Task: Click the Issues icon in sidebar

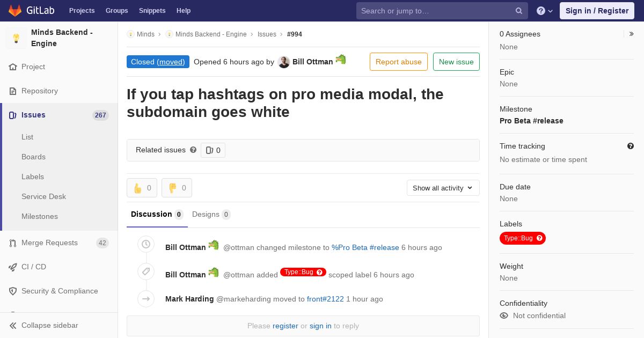Action: 13,115
